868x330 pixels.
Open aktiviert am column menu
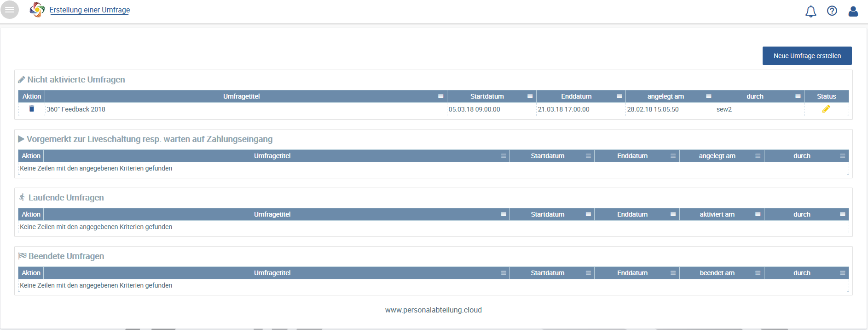click(758, 214)
